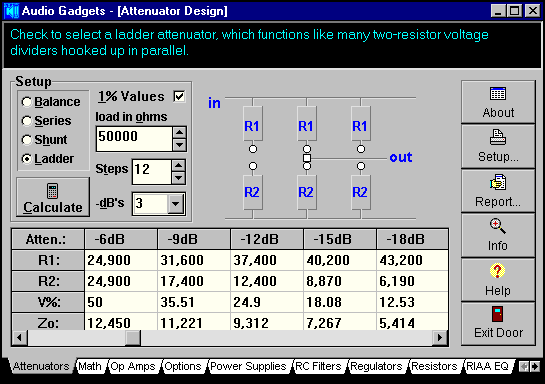The image size is (545, 384).
Task: Click Zo cell value 12,450
Action: tap(121, 322)
